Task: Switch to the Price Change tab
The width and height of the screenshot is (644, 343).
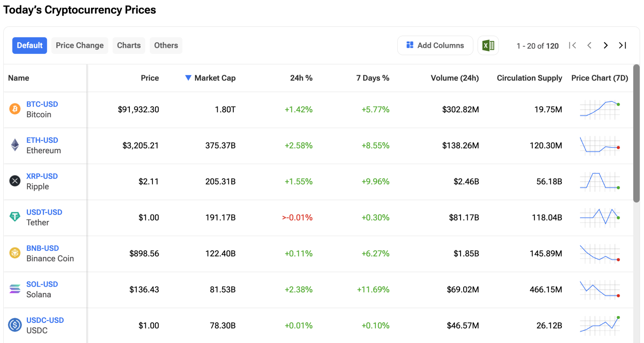Action: (80, 46)
